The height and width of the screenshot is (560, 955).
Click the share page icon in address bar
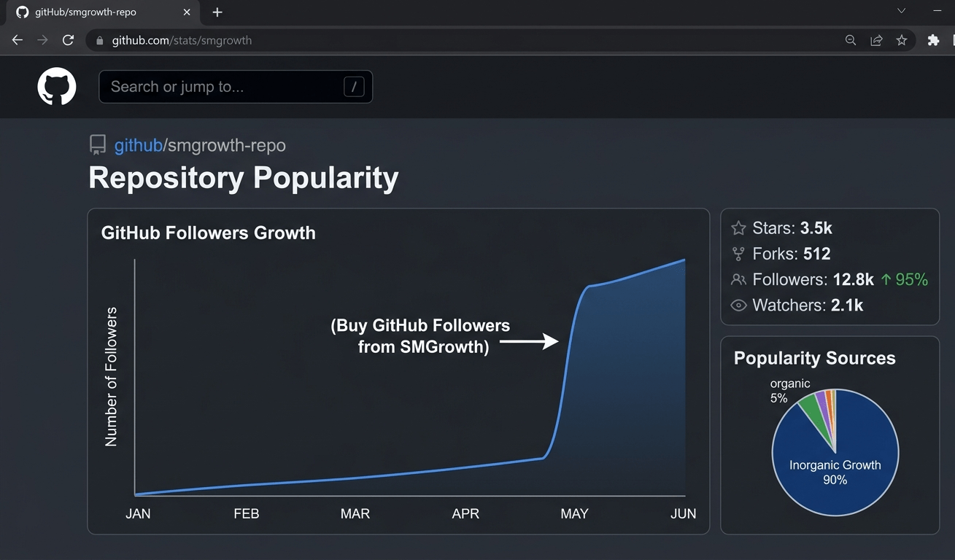[x=876, y=40]
